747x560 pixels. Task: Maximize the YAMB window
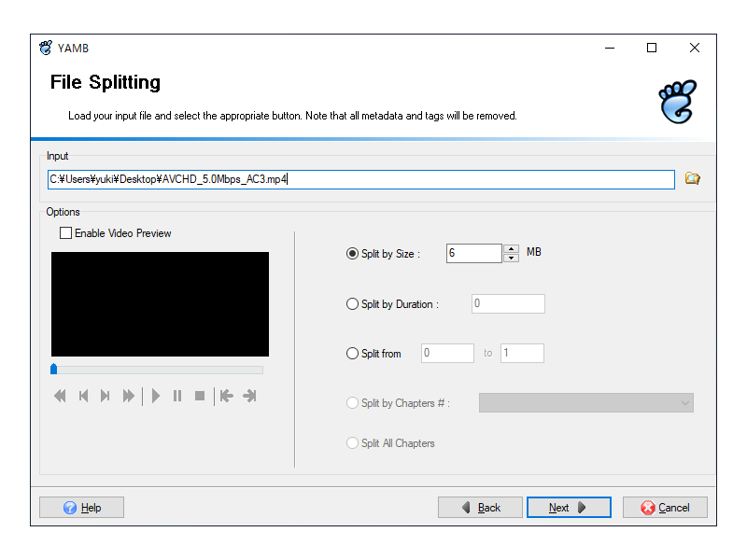coord(652,48)
